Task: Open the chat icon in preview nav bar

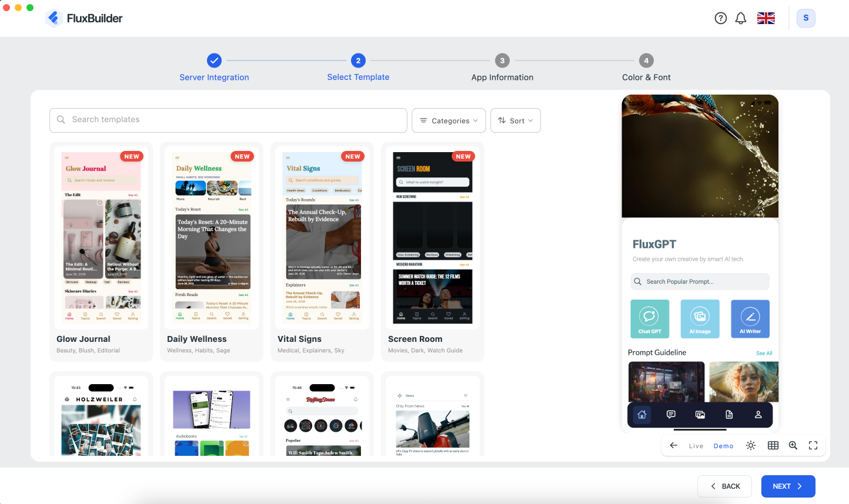Action: tap(671, 415)
